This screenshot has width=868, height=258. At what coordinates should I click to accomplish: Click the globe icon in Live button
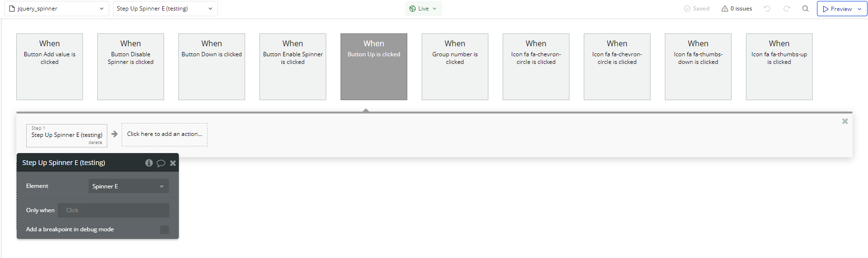(413, 9)
